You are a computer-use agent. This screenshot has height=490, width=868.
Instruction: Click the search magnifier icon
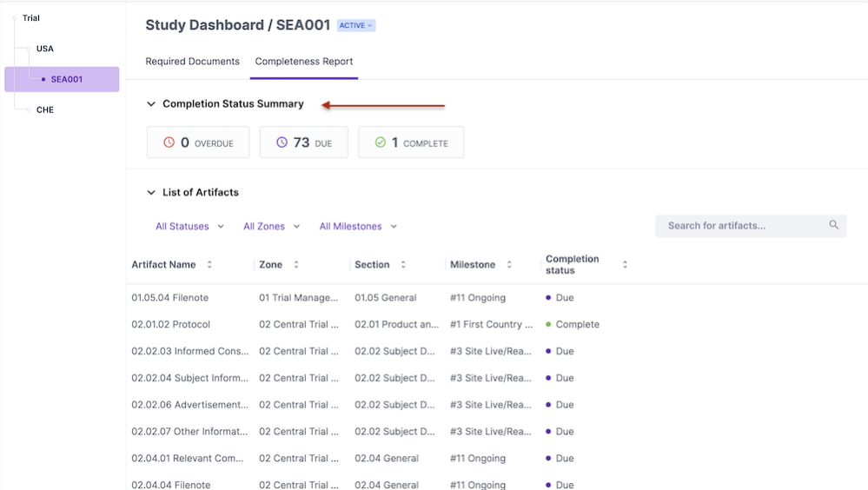[833, 225]
